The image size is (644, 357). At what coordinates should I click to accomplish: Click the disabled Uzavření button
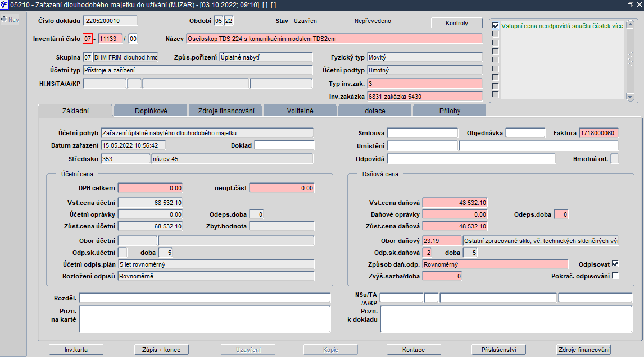pos(248,350)
